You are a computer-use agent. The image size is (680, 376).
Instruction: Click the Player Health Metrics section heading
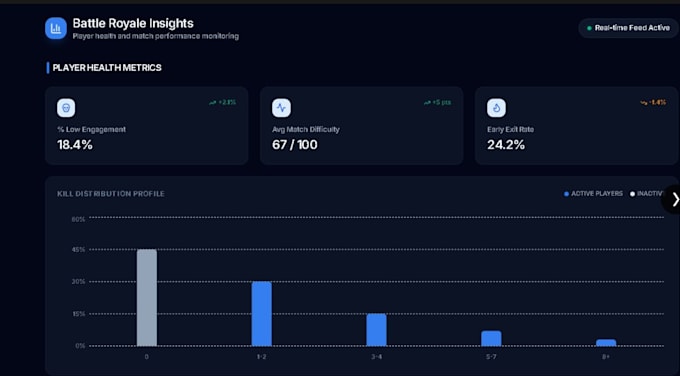coord(107,68)
